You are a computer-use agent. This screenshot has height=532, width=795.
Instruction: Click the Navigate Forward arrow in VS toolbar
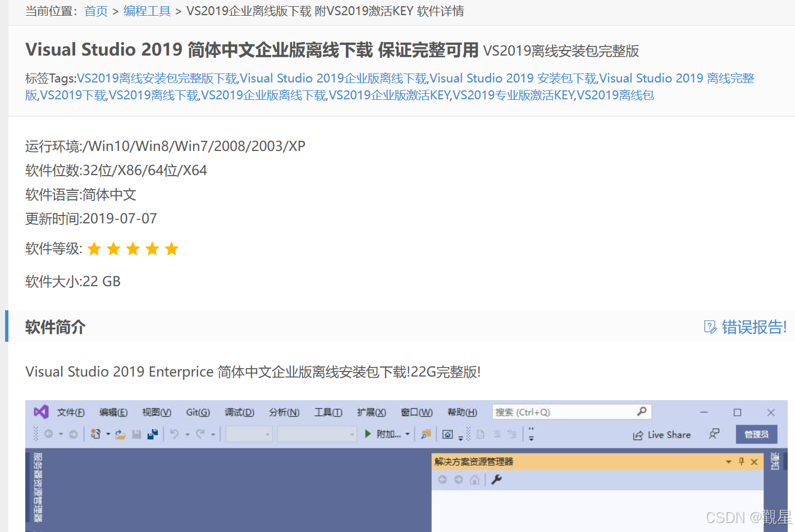(x=73, y=434)
